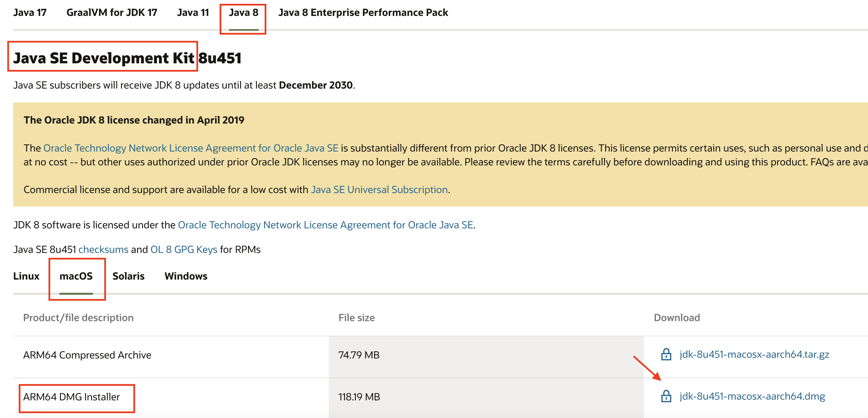This screenshot has height=418, width=868.
Task: Click the ARM64 DMG Installer row label
Action: tap(71, 397)
